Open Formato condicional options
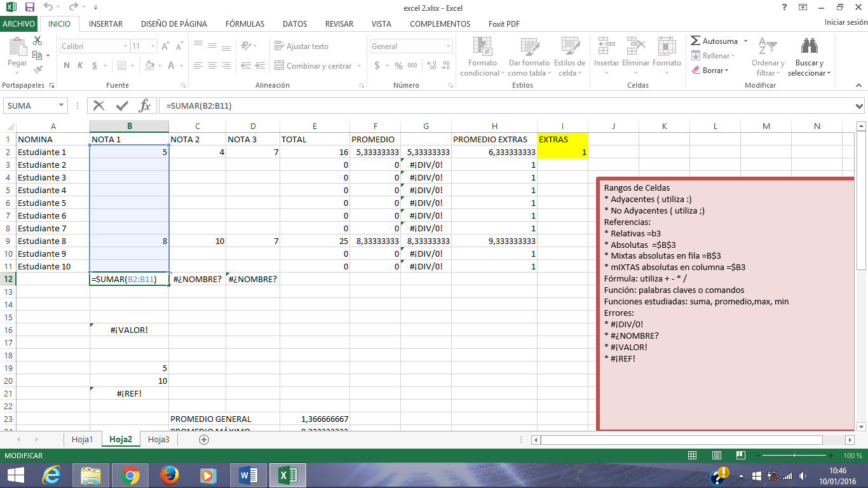Viewport: 868px width, 488px height. coord(482,56)
